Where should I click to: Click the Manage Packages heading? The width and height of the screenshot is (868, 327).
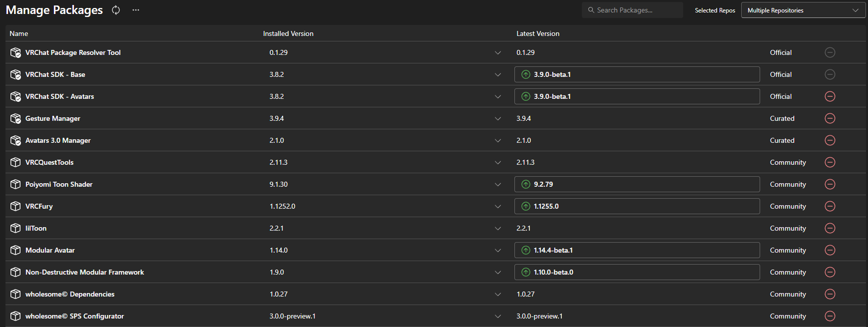54,10
